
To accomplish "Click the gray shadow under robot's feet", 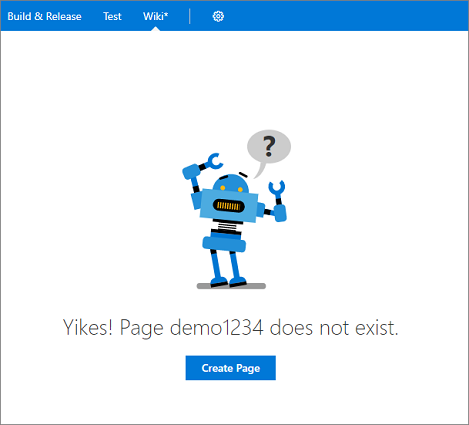I will pyautogui.click(x=231, y=286).
